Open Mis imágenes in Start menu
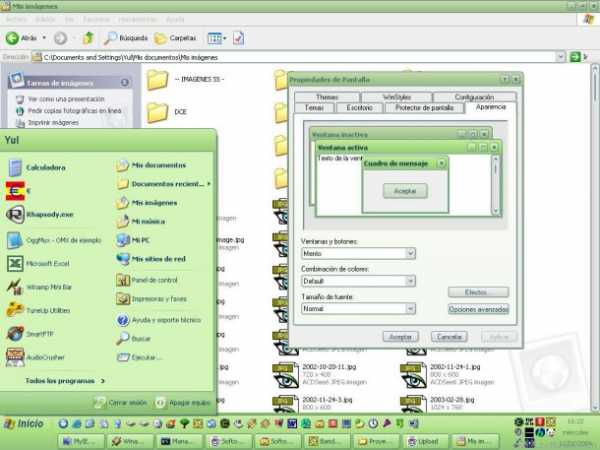Viewport: 600px width, 450px height. pos(147,203)
